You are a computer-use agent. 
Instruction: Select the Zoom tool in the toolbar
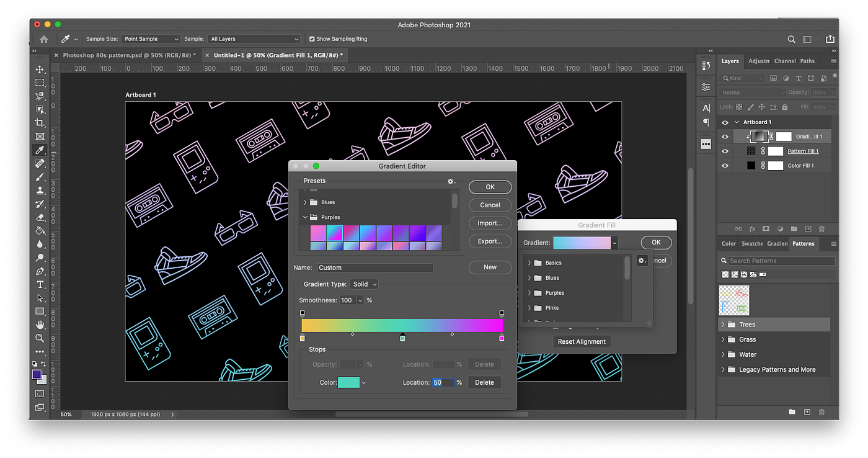click(x=40, y=338)
